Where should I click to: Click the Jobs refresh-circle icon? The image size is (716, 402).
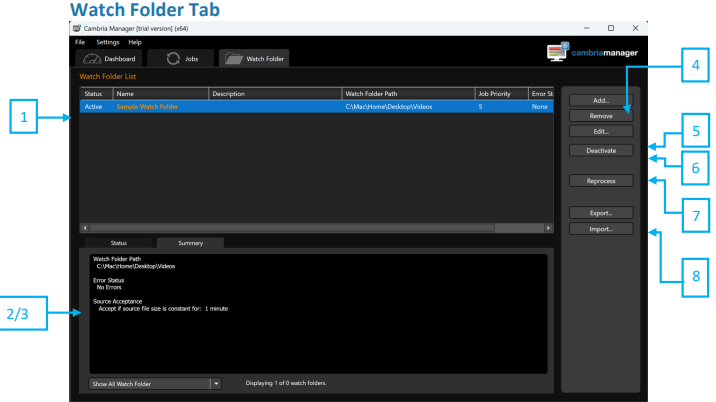point(173,58)
